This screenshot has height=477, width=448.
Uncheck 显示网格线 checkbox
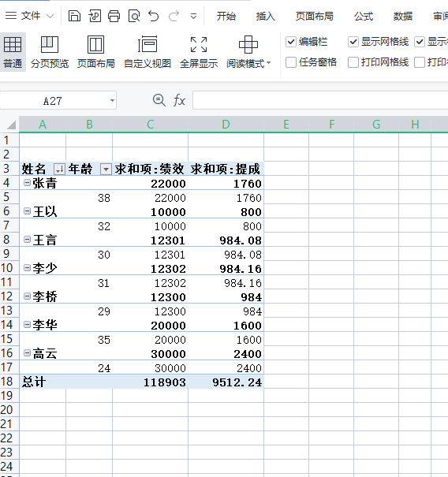[353, 42]
